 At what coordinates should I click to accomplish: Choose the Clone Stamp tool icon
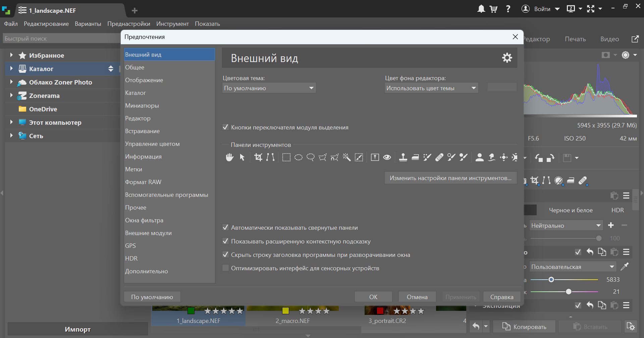pos(403,157)
